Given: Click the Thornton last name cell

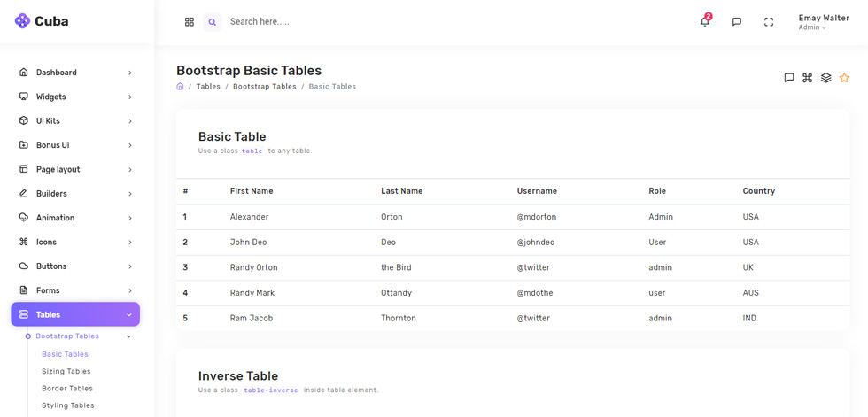Looking at the screenshot, I should (x=398, y=318).
